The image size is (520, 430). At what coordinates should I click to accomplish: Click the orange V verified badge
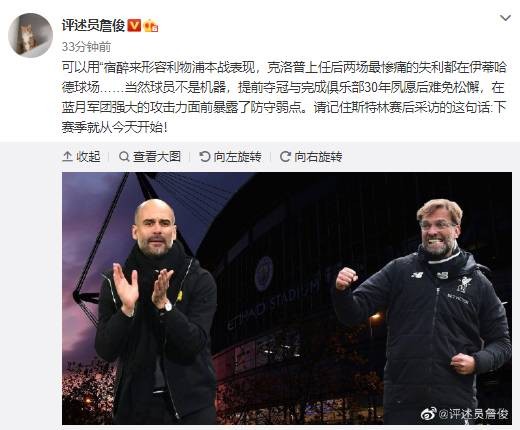(134, 25)
